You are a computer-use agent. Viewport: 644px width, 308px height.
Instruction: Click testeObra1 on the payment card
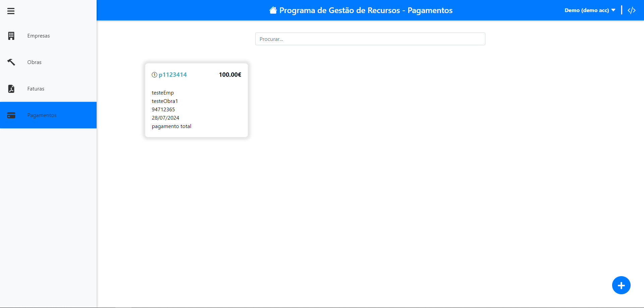165,101
